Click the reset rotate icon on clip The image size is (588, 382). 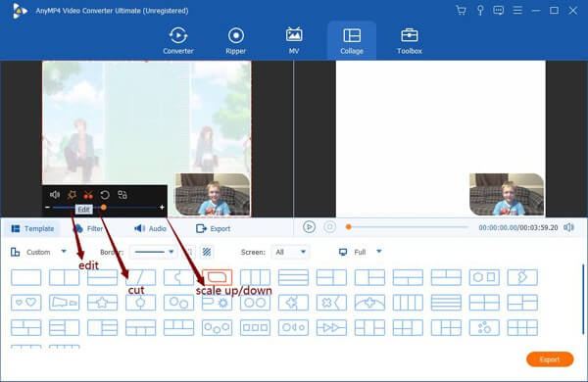click(105, 195)
